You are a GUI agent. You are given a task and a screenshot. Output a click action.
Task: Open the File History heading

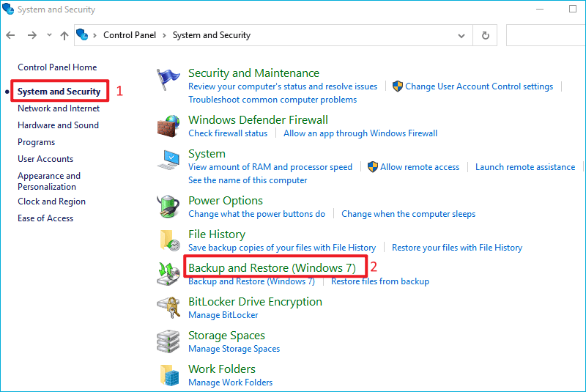[217, 234]
